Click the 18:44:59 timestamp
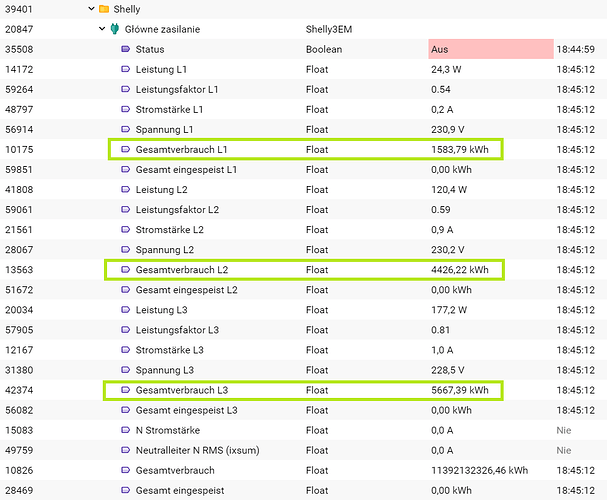This screenshot has height=500, width=607. point(576,50)
